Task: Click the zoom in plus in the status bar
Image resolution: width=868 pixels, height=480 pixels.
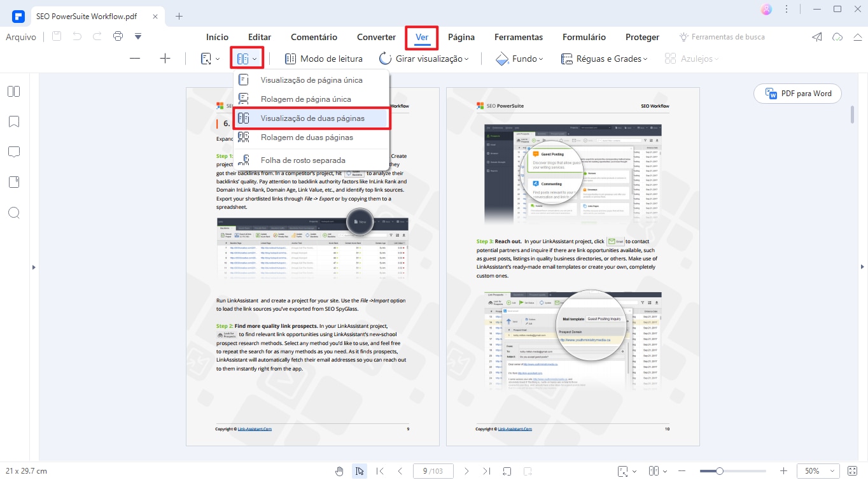Action: coord(783,471)
